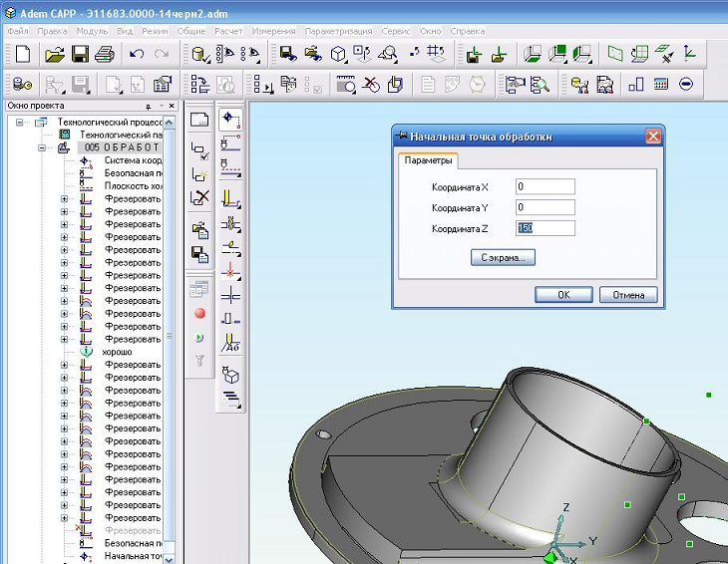Close the Окно проекта panel

tap(172, 106)
